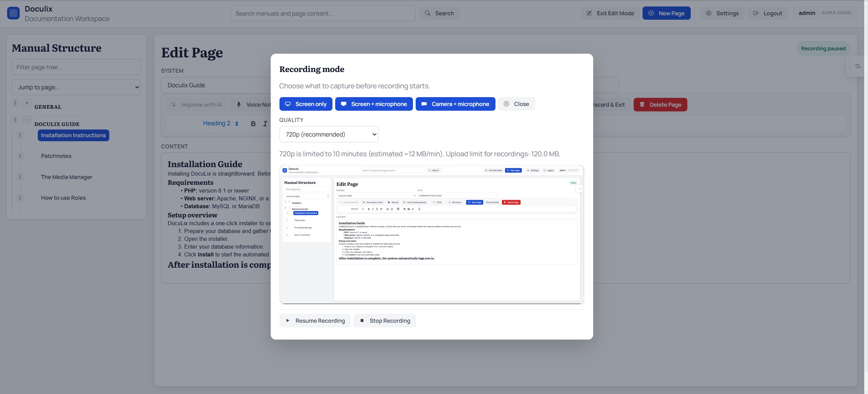Collapse the Doculix Guide section
868x394 pixels.
coord(27,120)
